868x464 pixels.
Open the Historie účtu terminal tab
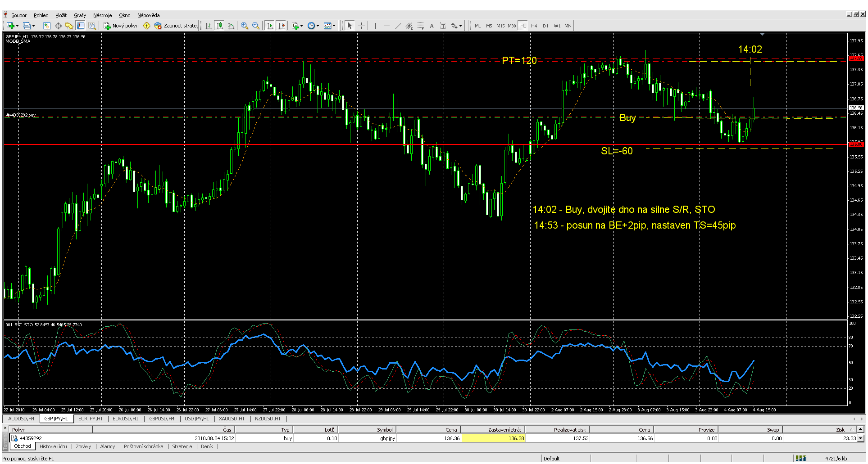click(x=53, y=446)
